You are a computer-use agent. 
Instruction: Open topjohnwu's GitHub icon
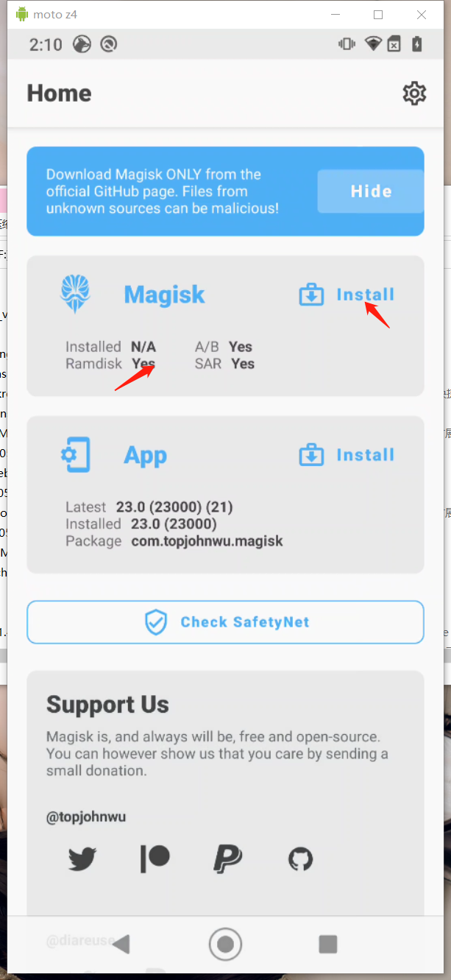click(x=300, y=859)
